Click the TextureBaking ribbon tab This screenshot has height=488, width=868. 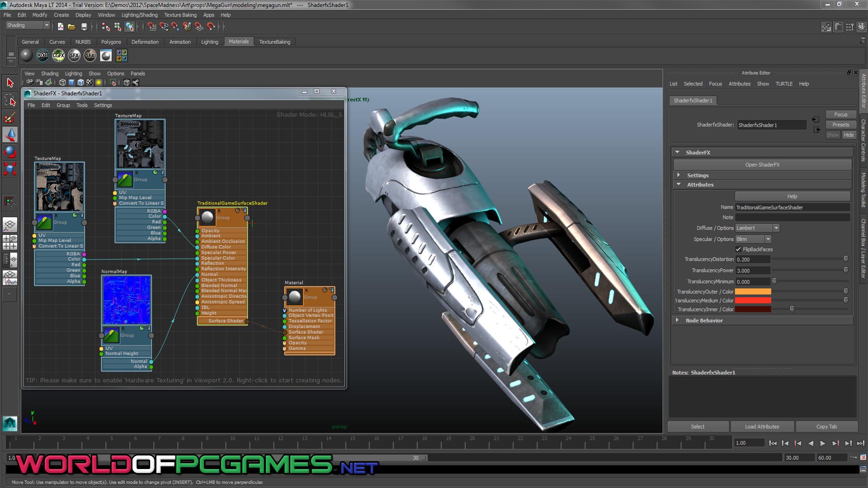click(274, 41)
